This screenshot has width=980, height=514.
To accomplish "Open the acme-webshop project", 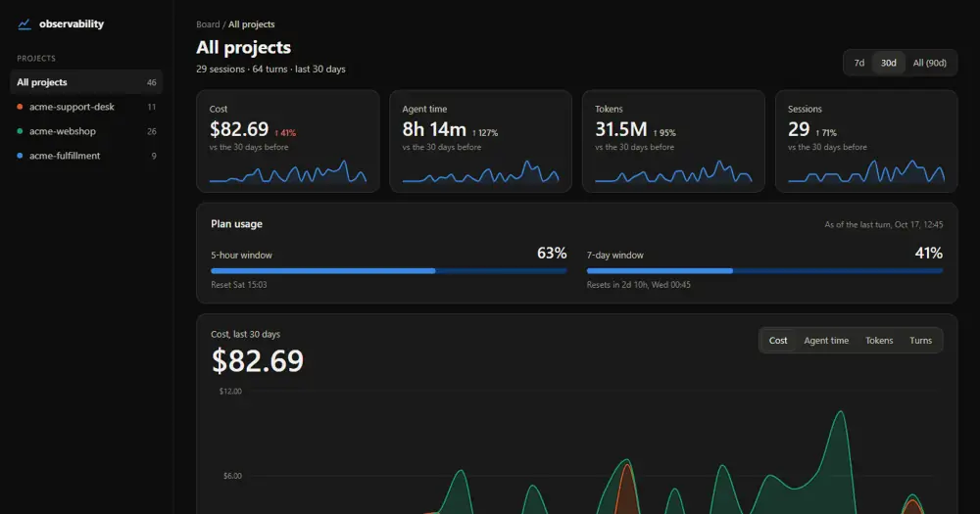I will point(86,131).
